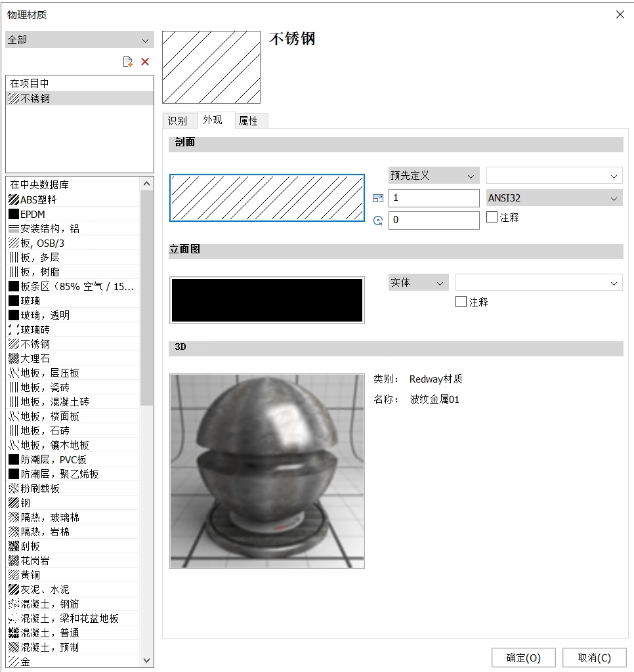
Task: Click the 玻璃砖 pattern icon
Action: click(14, 329)
